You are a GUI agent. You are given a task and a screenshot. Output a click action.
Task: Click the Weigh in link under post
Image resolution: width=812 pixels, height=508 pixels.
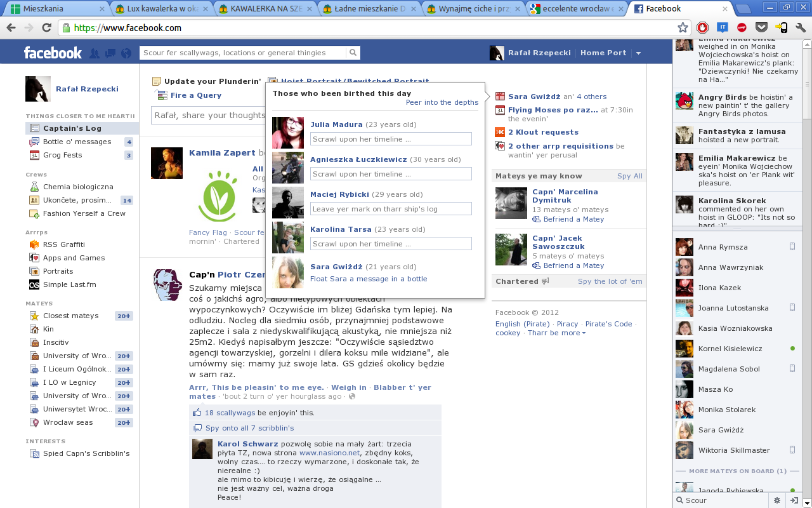[x=349, y=387]
